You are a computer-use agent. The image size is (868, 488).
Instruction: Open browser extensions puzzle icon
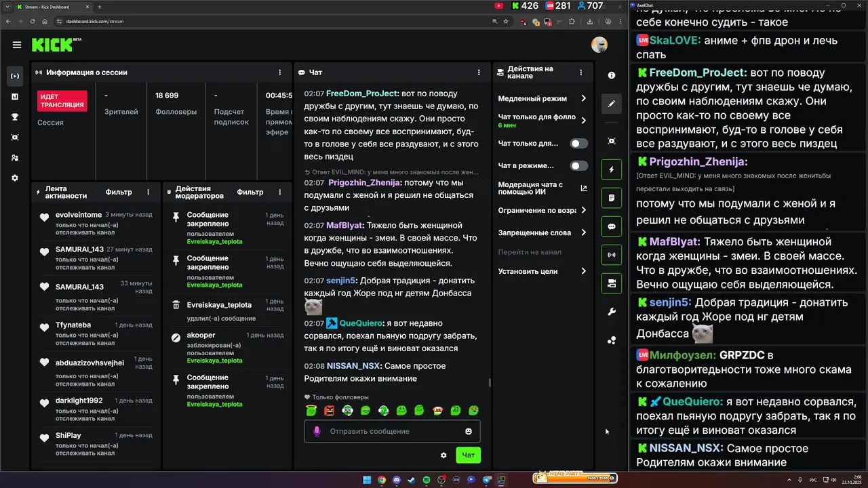572,21
